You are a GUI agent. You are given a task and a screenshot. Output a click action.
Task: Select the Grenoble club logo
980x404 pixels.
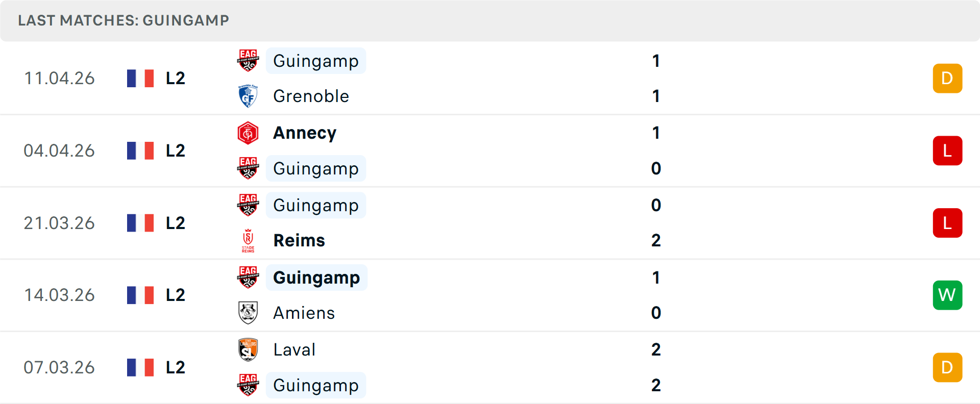coord(249,96)
